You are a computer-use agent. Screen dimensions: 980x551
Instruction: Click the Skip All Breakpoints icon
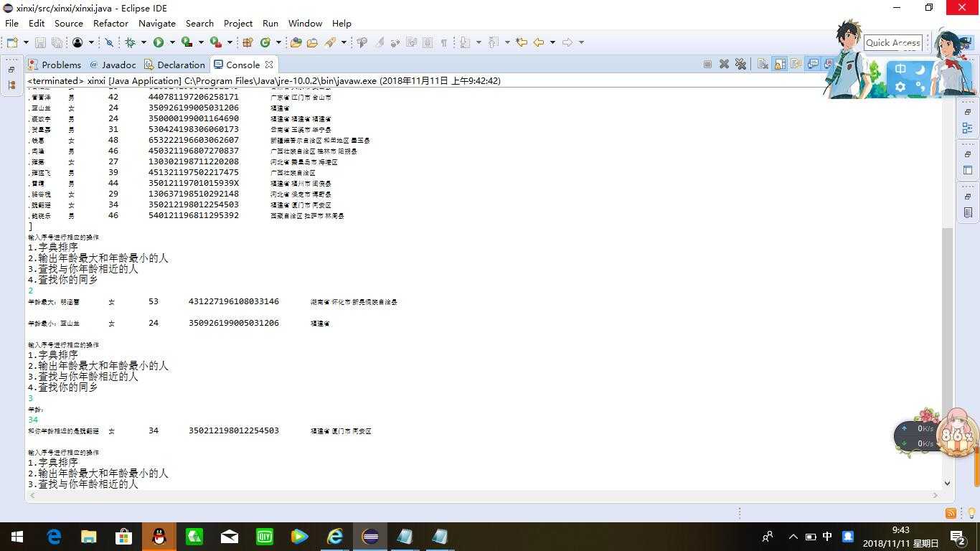click(x=109, y=42)
